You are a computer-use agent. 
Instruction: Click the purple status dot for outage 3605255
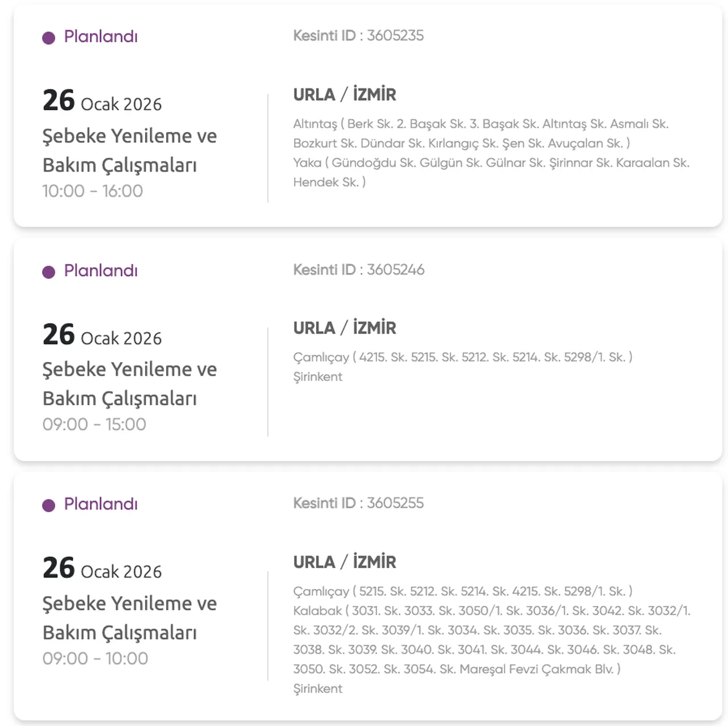point(49,505)
